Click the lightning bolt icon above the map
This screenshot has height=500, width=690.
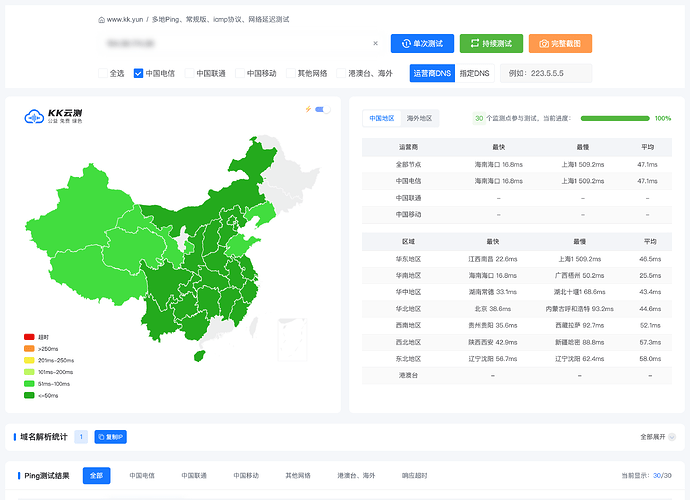pyautogui.click(x=308, y=109)
